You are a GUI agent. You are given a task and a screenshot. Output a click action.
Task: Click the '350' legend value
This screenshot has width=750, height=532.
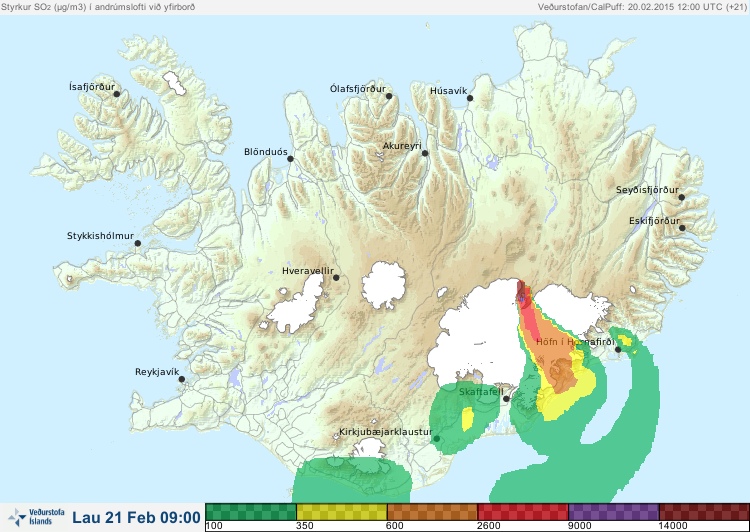click(x=305, y=526)
